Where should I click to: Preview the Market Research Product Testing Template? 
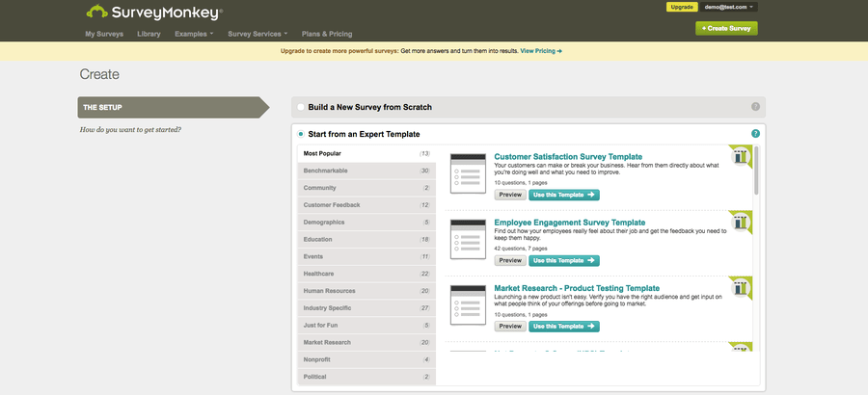click(x=510, y=327)
